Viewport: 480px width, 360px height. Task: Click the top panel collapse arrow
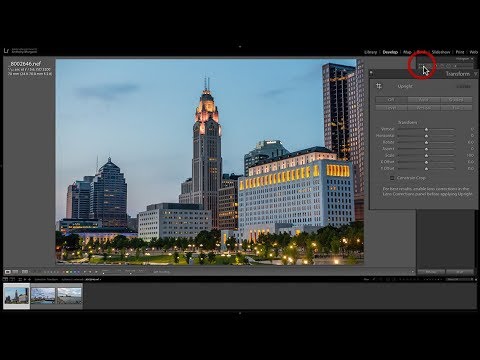click(x=240, y=47)
